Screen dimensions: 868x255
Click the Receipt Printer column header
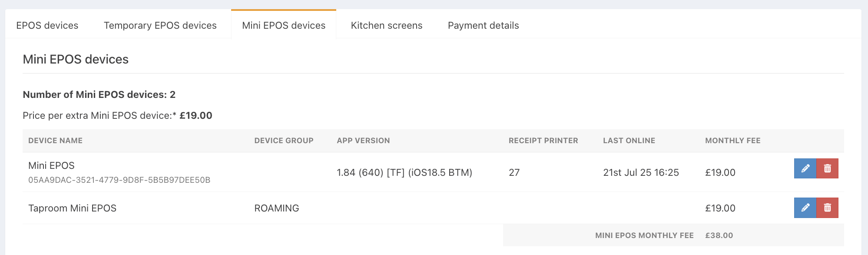[543, 141]
